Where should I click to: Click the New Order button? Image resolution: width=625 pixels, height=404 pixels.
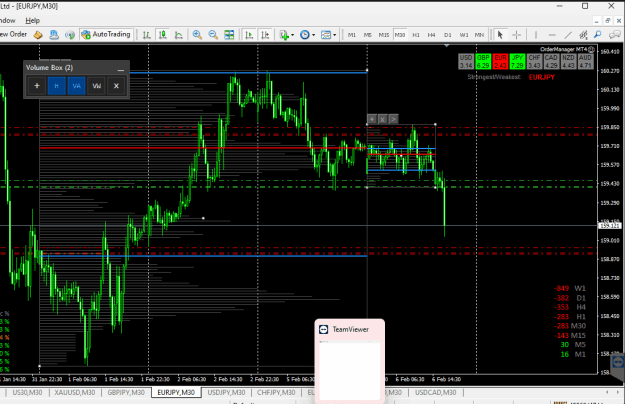13,34
